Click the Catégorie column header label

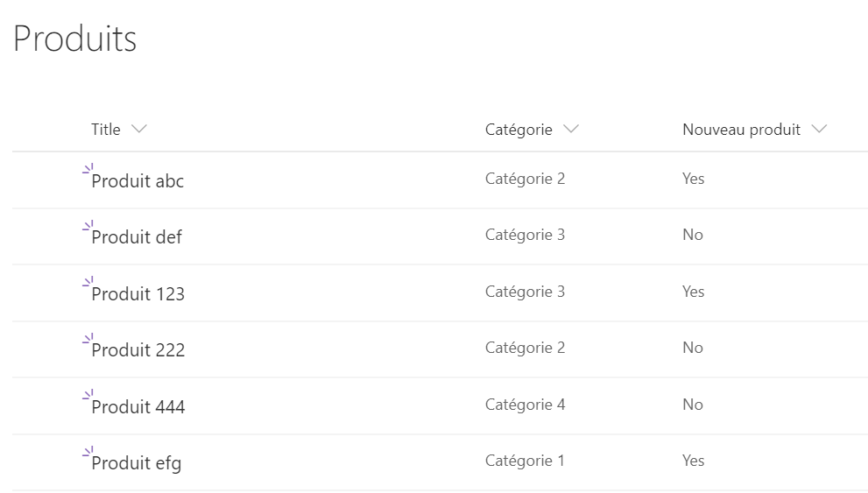click(519, 130)
